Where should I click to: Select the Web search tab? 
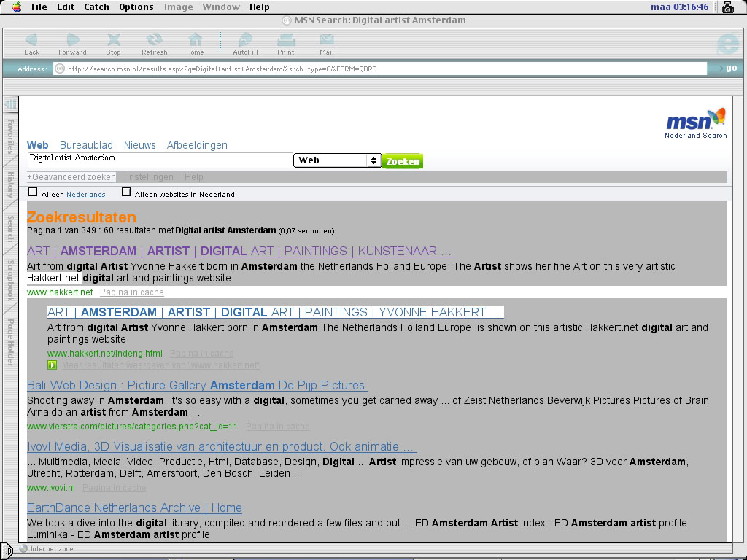click(38, 145)
